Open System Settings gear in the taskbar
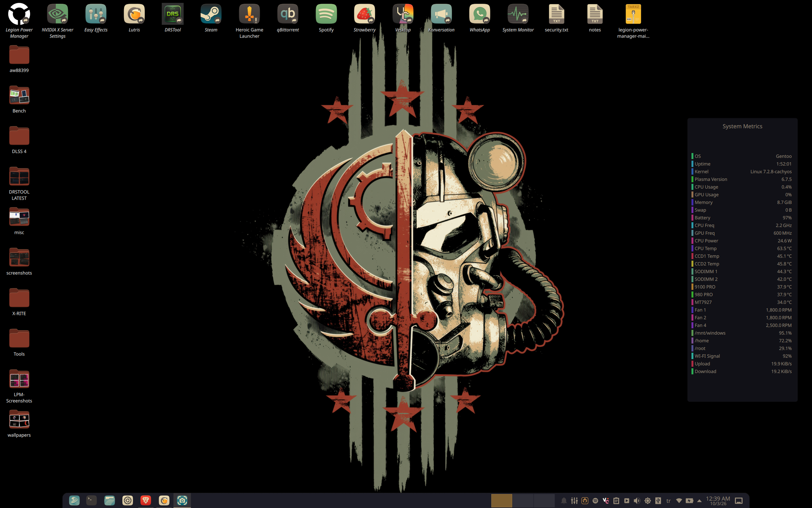812x508 pixels. coord(128,500)
